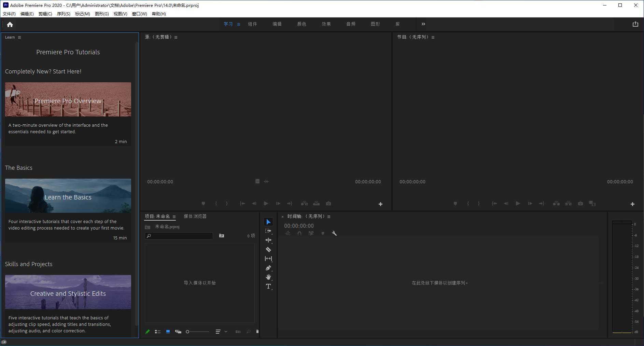Image resolution: width=644 pixels, height=346 pixels.
Task: Open the Timeline Display Settings wrench
Action: click(x=334, y=233)
